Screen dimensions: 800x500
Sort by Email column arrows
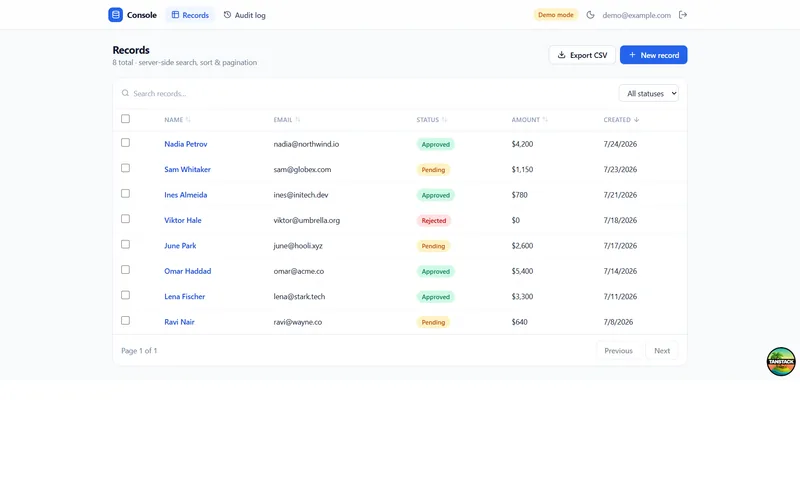tap(297, 119)
